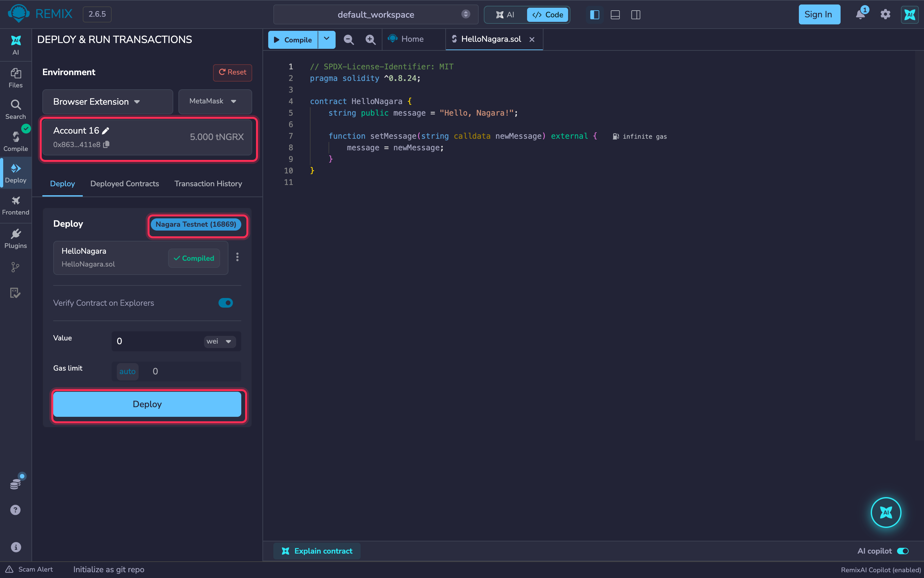Open settings gear icon
This screenshot has width=924, height=578.
point(886,14)
